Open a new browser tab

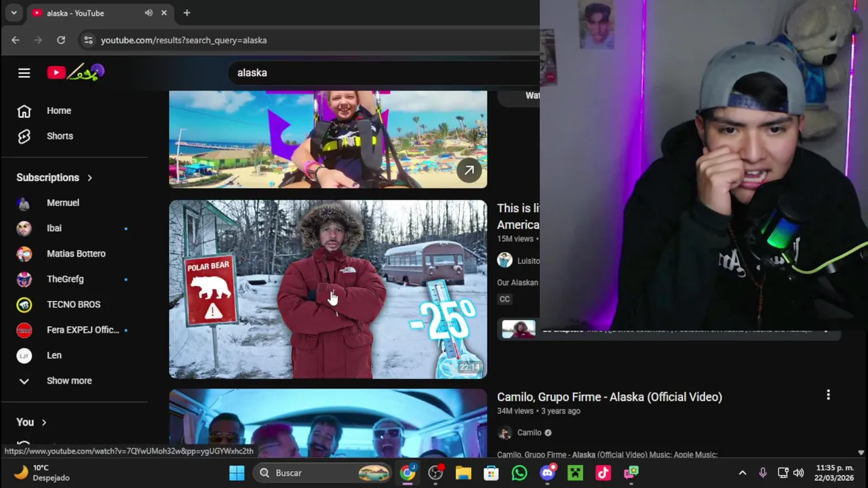pos(186,13)
